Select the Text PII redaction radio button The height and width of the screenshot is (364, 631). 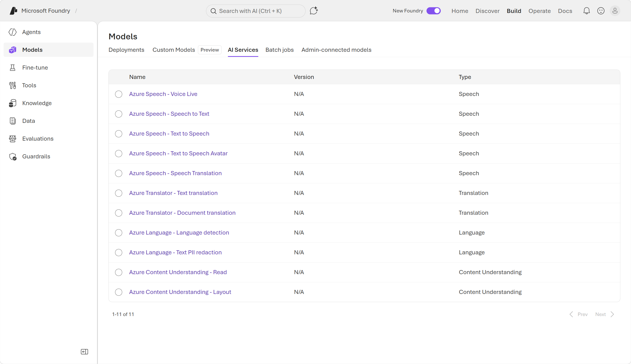click(119, 253)
